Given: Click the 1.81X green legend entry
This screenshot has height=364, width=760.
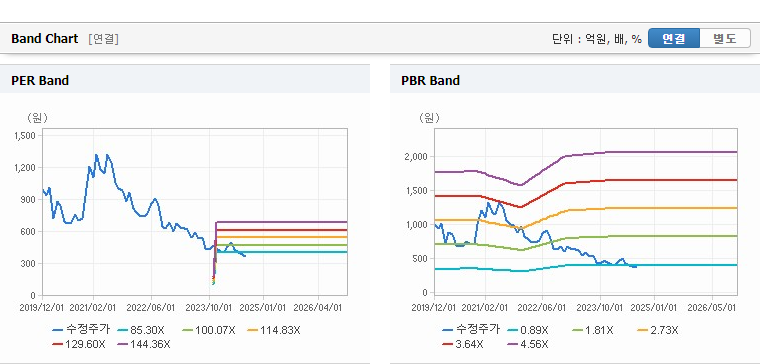Looking at the screenshot, I should (x=592, y=330).
